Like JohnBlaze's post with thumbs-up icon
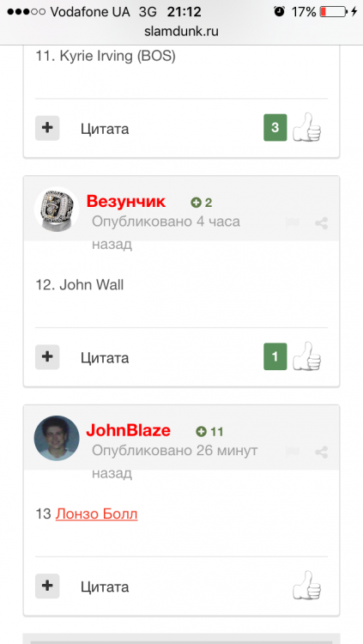The width and height of the screenshot is (363, 644). 306,586
